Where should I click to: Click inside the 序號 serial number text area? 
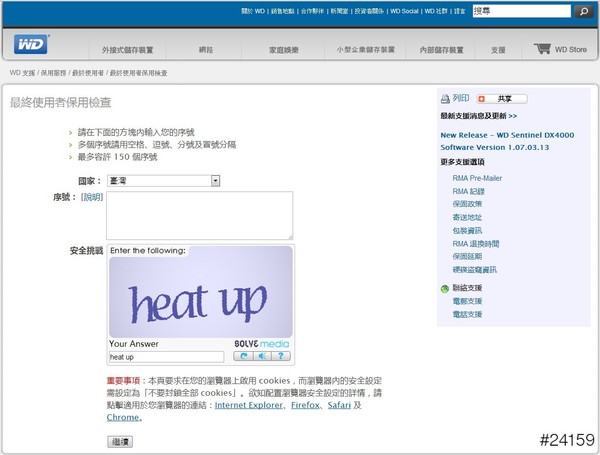(199, 215)
